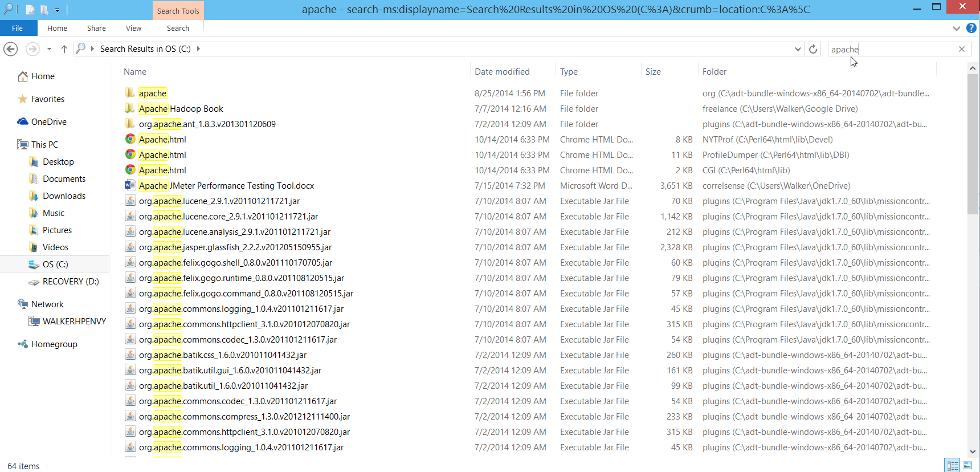Screen dimensions: 980x472
Task: Open Music folder in sidebar
Action: click(x=54, y=213)
